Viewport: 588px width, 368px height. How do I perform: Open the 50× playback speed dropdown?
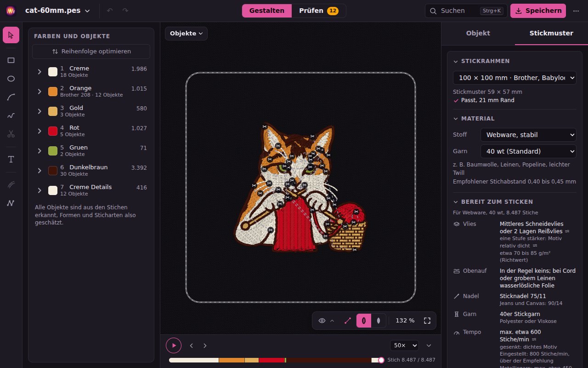(x=404, y=345)
